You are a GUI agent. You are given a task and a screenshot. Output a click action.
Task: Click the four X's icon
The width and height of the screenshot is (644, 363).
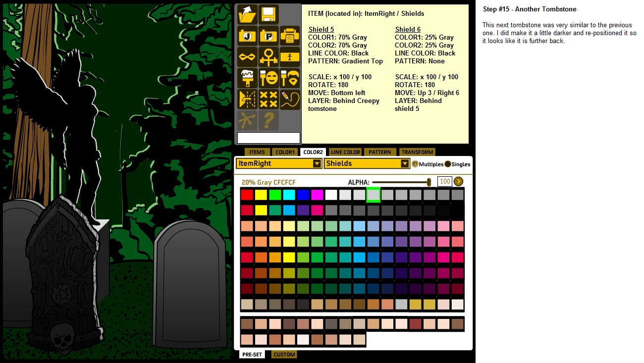point(268,100)
